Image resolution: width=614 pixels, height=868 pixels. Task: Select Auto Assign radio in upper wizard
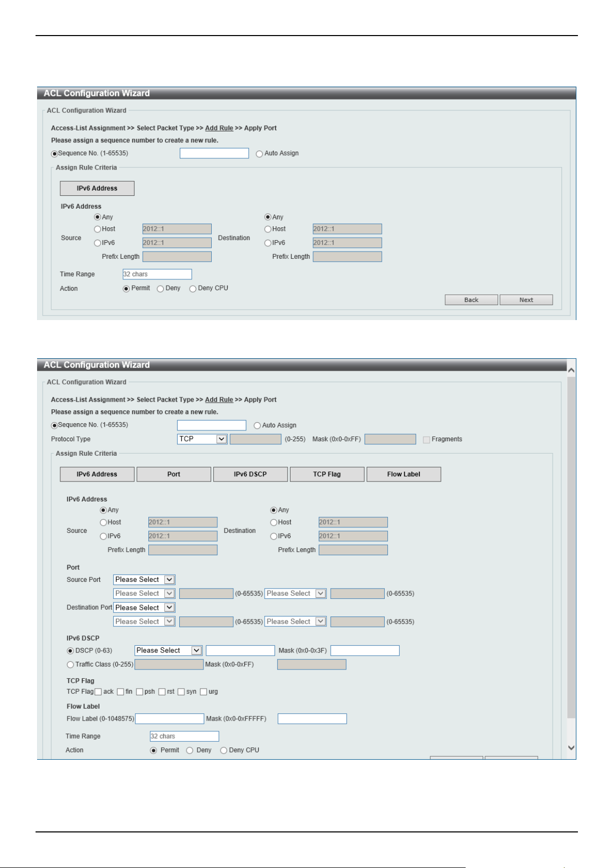(259, 154)
